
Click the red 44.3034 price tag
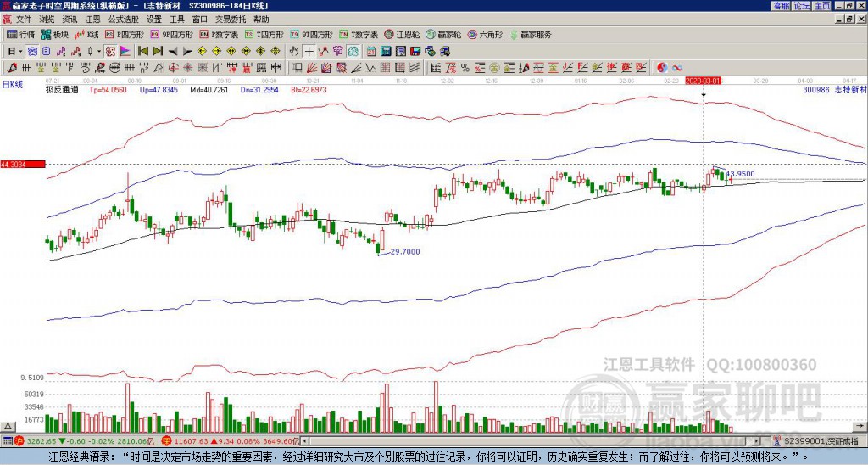(23, 164)
